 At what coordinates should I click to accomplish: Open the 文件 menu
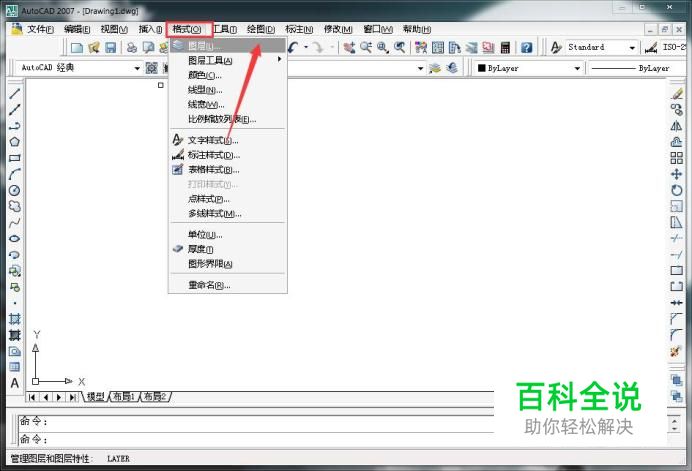[x=40, y=29]
